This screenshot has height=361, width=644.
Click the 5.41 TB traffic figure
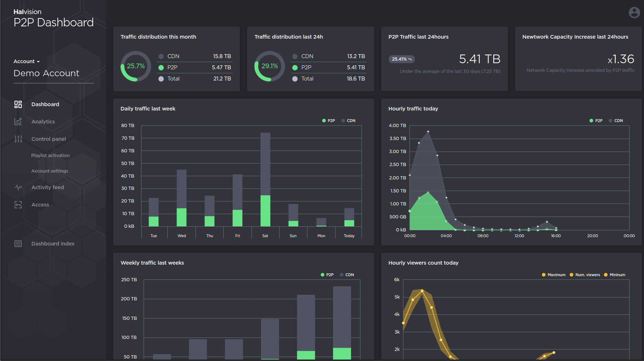[479, 59]
